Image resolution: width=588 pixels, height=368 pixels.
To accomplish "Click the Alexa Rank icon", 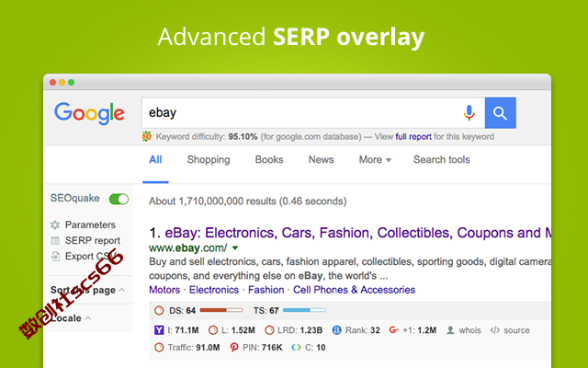I will click(337, 330).
